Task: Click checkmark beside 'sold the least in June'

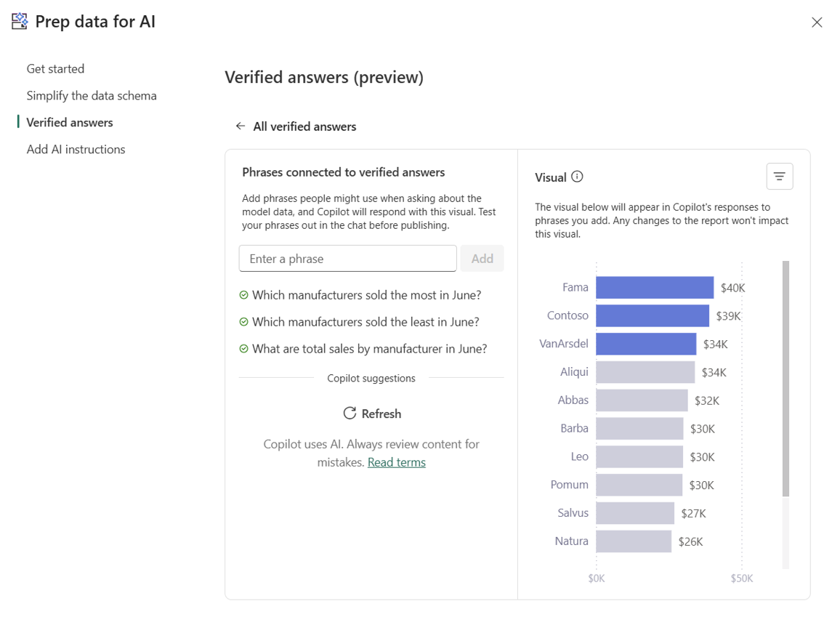Action: [x=244, y=322]
